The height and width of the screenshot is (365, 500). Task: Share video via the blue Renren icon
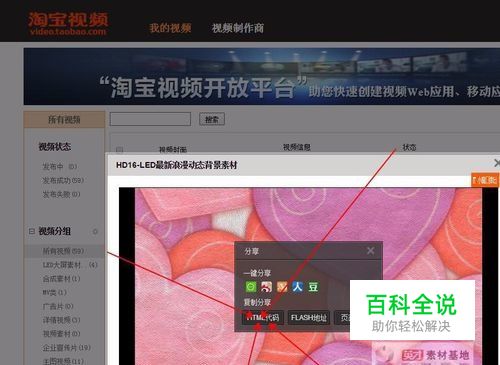tap(297, 286)
